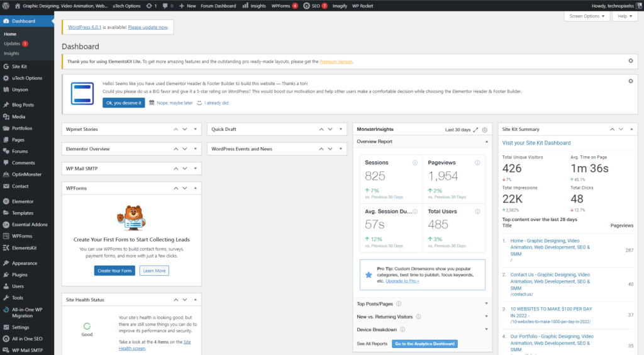Expand the Help tab
The image size is (644, 355).
coord(625,16)
